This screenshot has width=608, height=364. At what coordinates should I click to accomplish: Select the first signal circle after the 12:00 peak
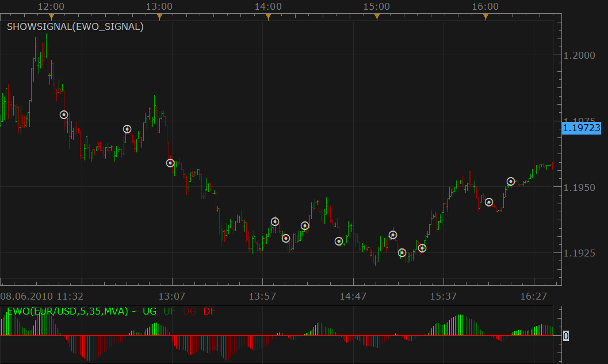pyautogui.click(x=64, y=115)
